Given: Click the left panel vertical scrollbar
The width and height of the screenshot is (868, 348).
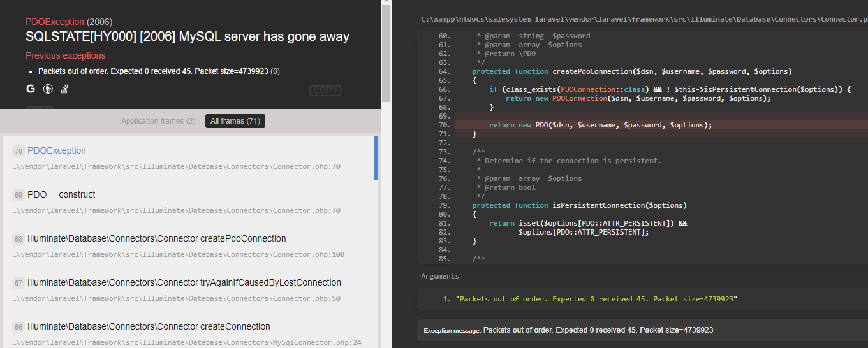Looking at the screenshot, I should click(386, 51).
